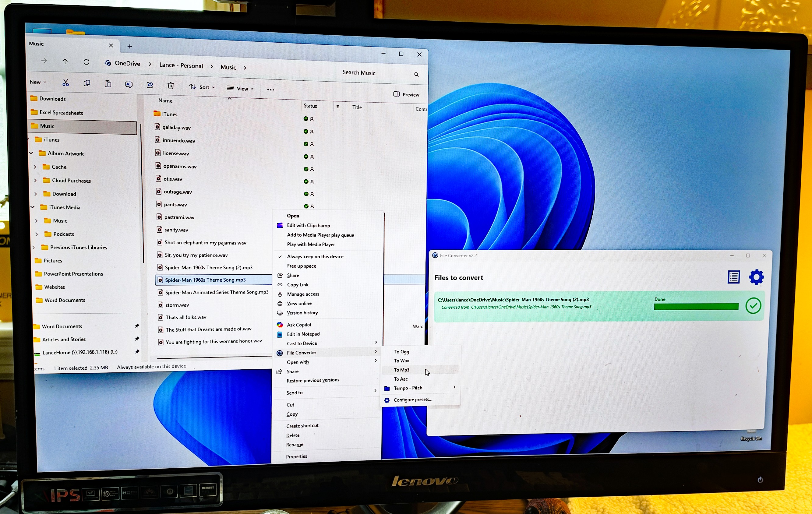This screenshot has height=514, width=812.
Task: Click the Rename icon in Explorer toolbar
Action: [x=129, y=84]
